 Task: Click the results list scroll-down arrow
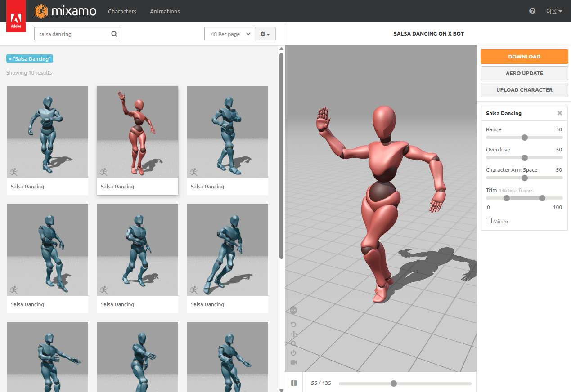coord(281,390)
